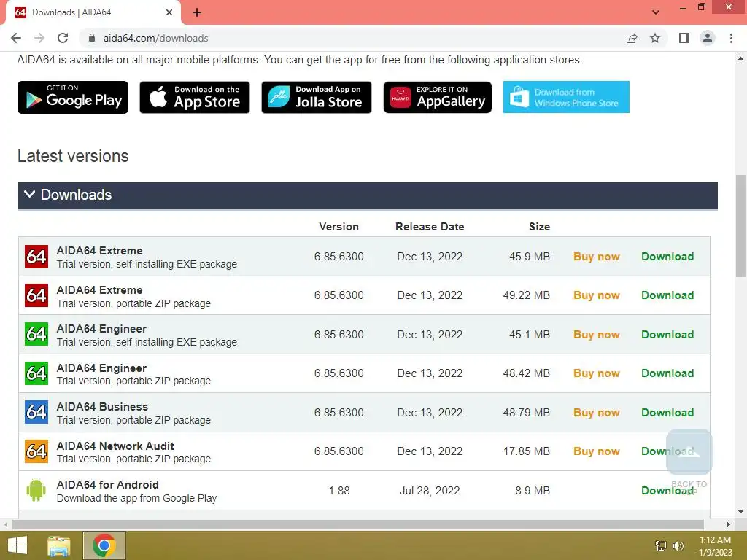Collapse the Downloads section header
This screenshot has width=747, height=560.
point(368,195)
